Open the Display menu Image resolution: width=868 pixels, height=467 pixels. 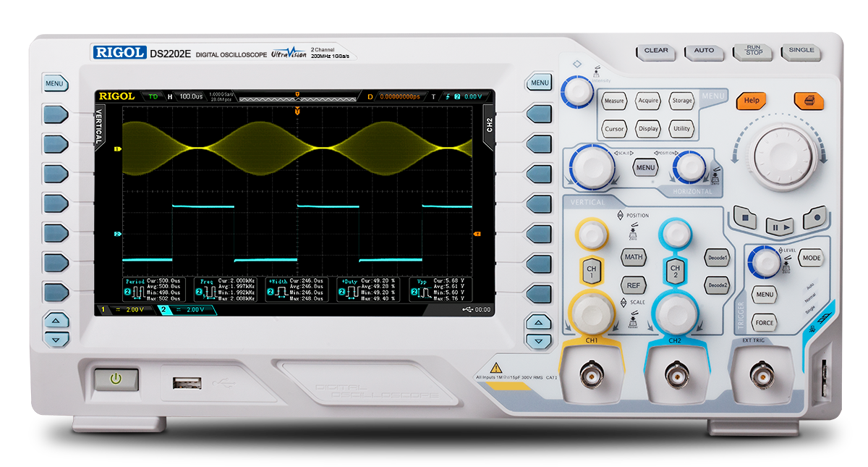click(x=648, y=129)
